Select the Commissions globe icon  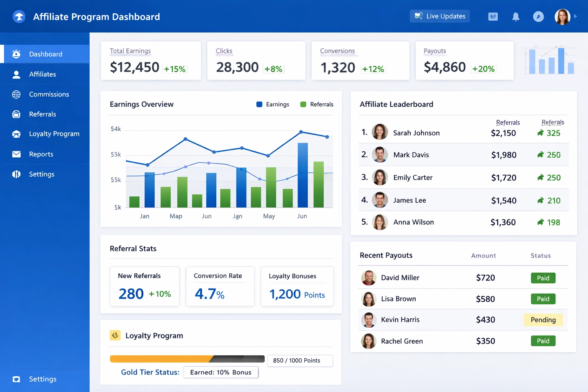click(16, 94)
